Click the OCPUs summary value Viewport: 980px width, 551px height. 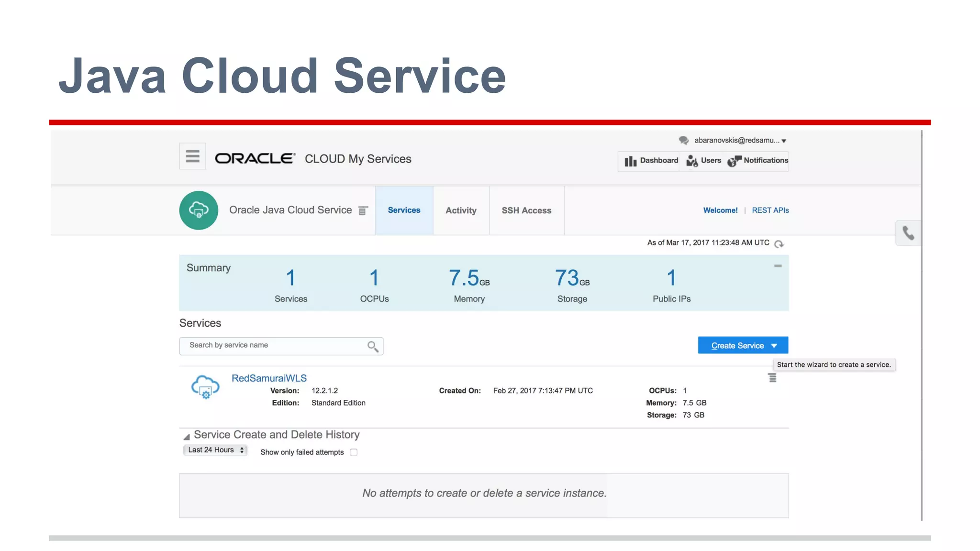[374, 278]
